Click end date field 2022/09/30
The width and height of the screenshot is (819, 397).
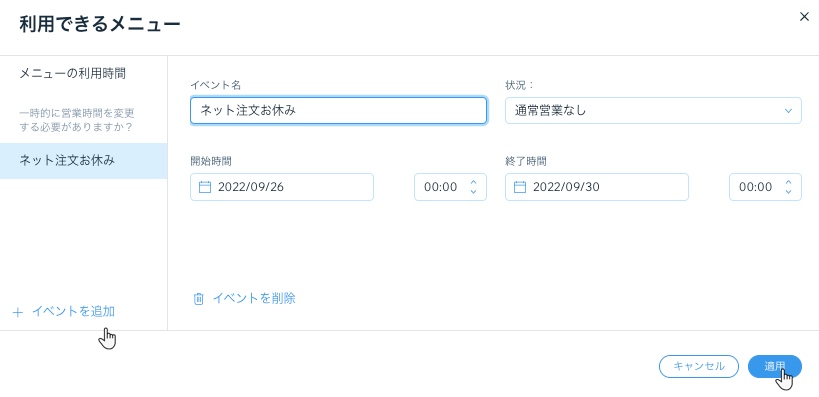596,187
